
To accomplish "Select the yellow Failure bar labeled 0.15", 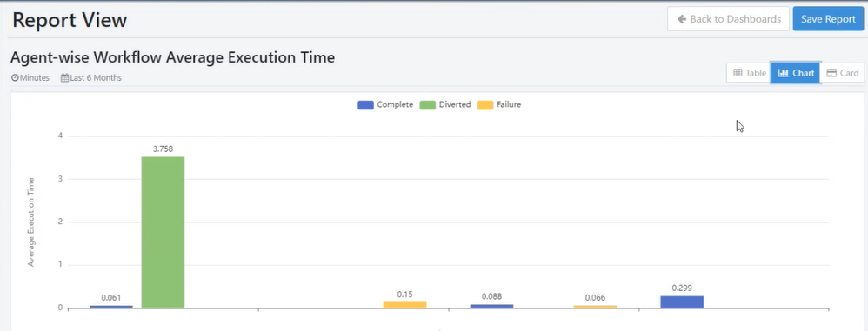I will coord(404,305).
